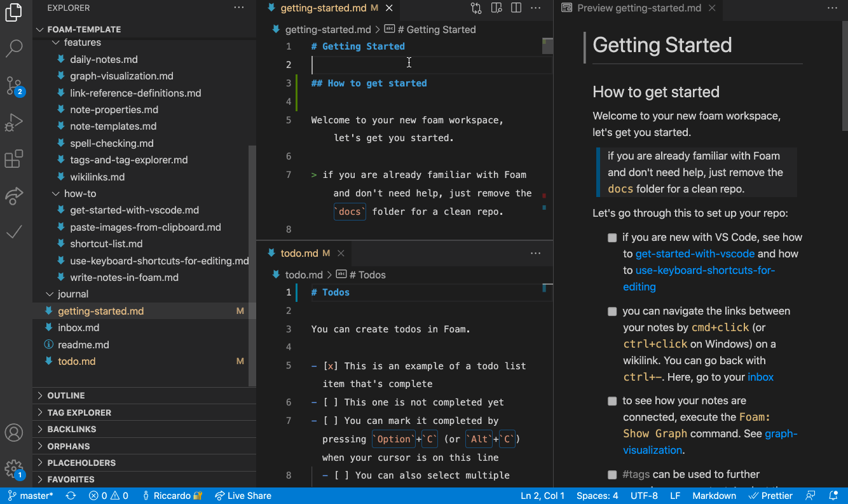The width and height of the screenshot is (848, 504).
Task: Click the open preview to the side icon
Action: coord(496,8)
